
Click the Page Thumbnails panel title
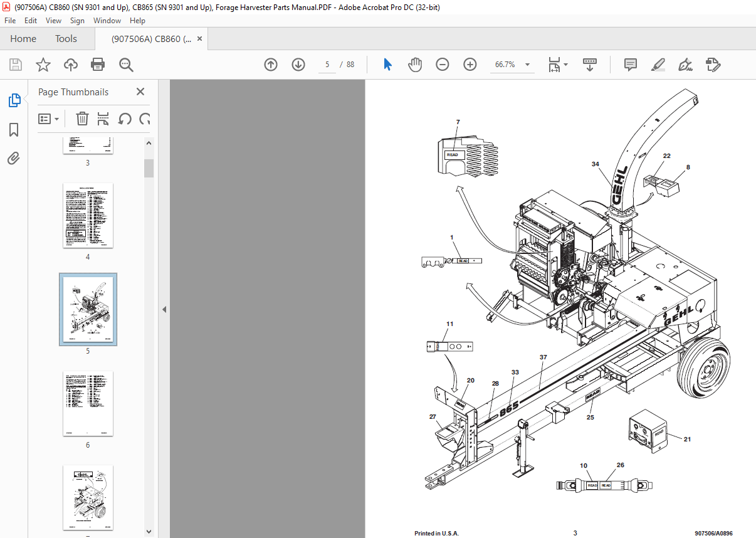73,92
